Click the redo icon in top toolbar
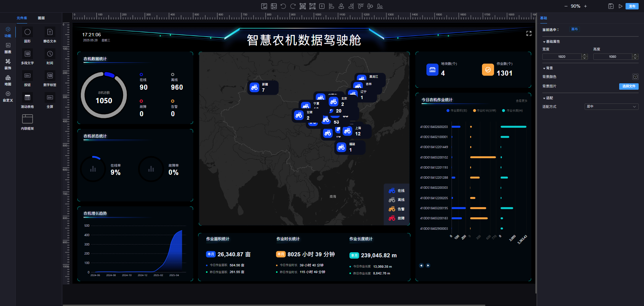Viewport: 644px width, 306px height. point(293,6)
